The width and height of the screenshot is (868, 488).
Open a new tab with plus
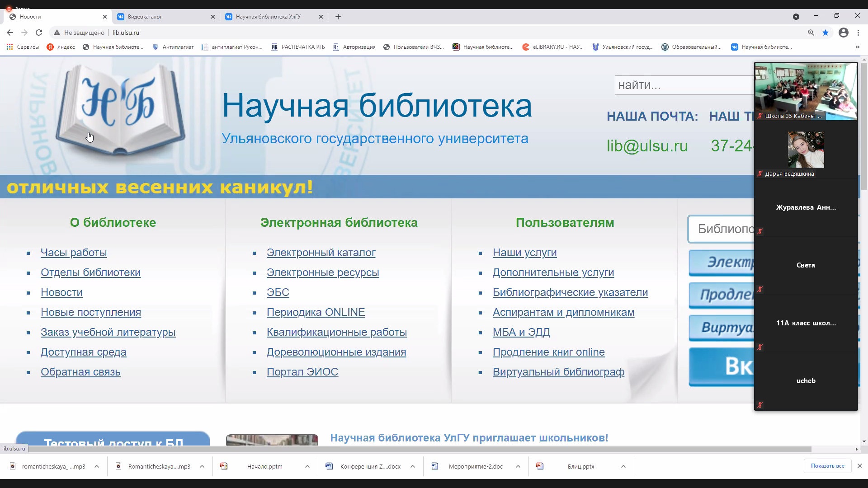tap(338, 17)
